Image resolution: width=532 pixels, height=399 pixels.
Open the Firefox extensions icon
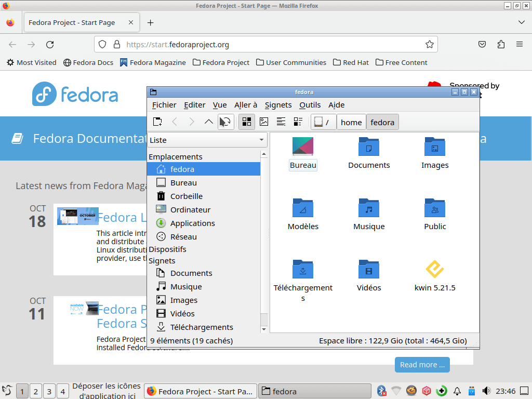(501, 45)
